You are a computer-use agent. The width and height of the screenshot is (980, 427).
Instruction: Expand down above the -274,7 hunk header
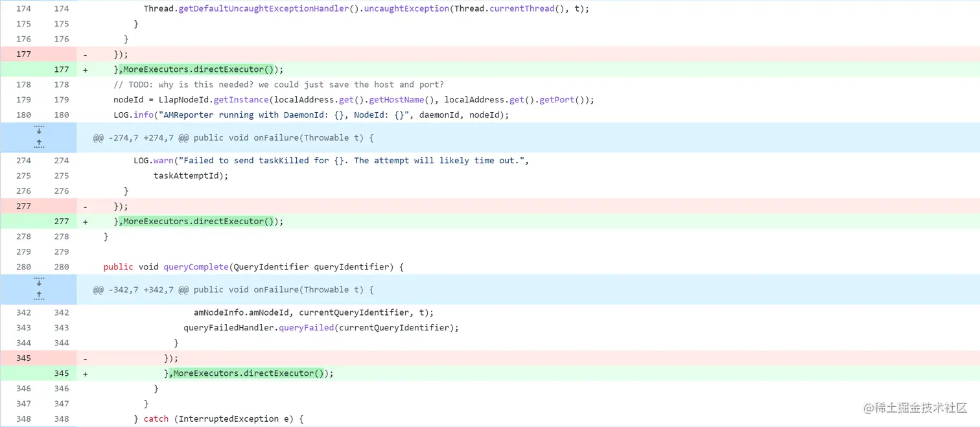pyautogui.click(x=38, y=130)
